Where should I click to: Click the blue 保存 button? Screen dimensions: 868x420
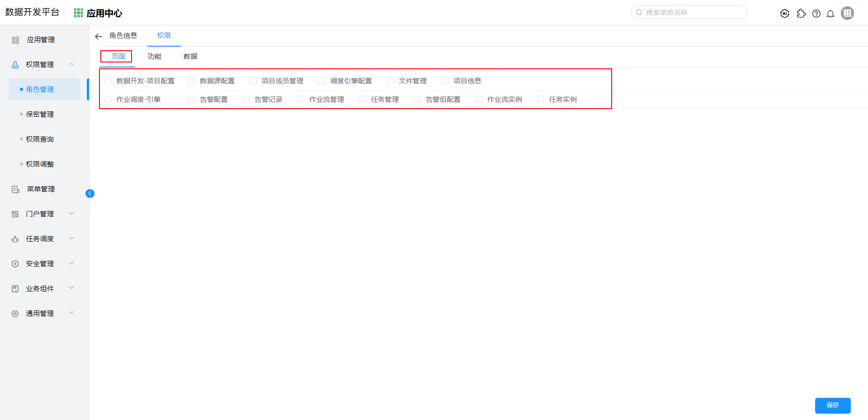tap(832, 406)
